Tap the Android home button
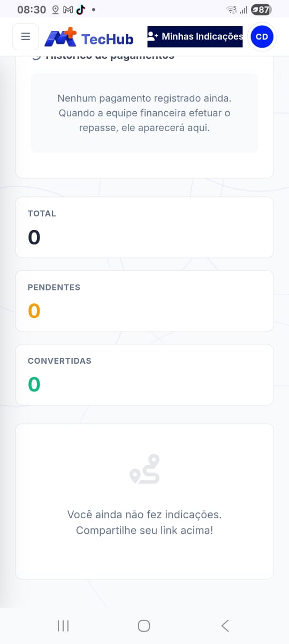Screen dimensions: 289x644 click(x=144, y=625)
